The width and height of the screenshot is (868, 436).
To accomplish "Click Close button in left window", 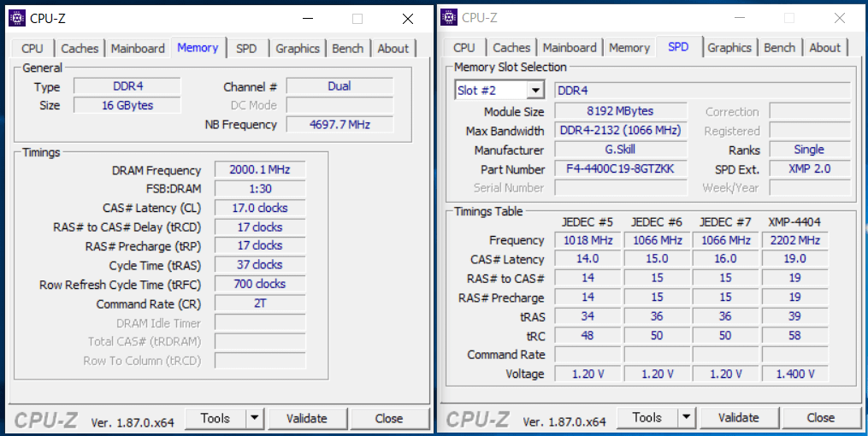I will point(389,418).
